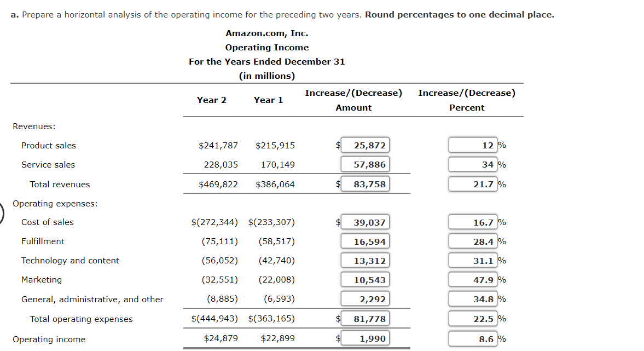This screenshot has width=644, height=351.
Task: Click the Total operating expenses percent field showing 22.5
Action: pyautogui.click(x=473, y=318)
